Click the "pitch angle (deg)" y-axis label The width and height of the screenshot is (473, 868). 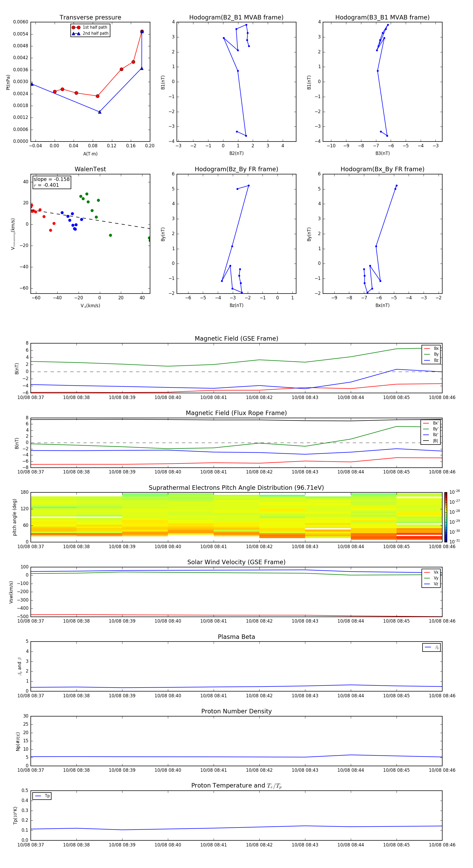pos(14,517)
